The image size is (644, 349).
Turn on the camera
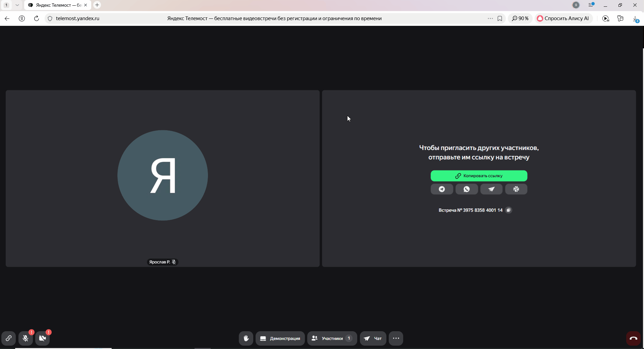tap(43, 338)
